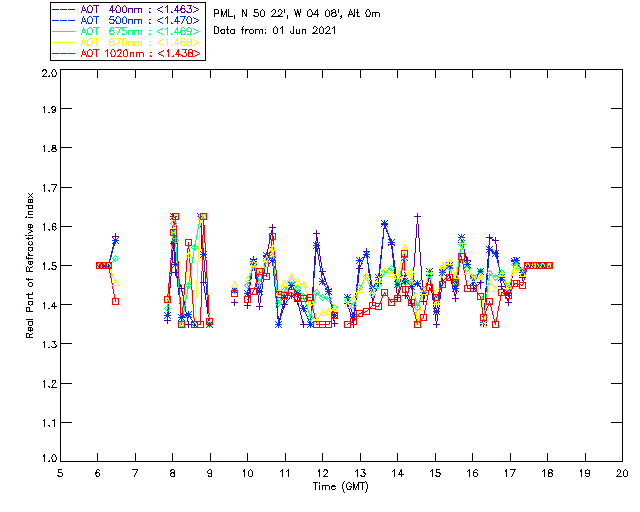The image size is (640, 512).
Task: Click the hour 9 x-axis label
Action: click(210, 473)
